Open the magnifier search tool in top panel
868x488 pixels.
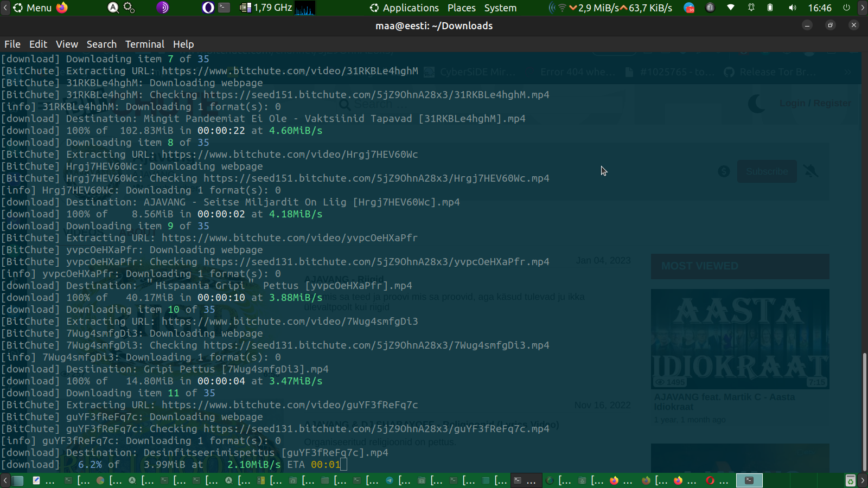pyautogui.click(x=113, y=8)
